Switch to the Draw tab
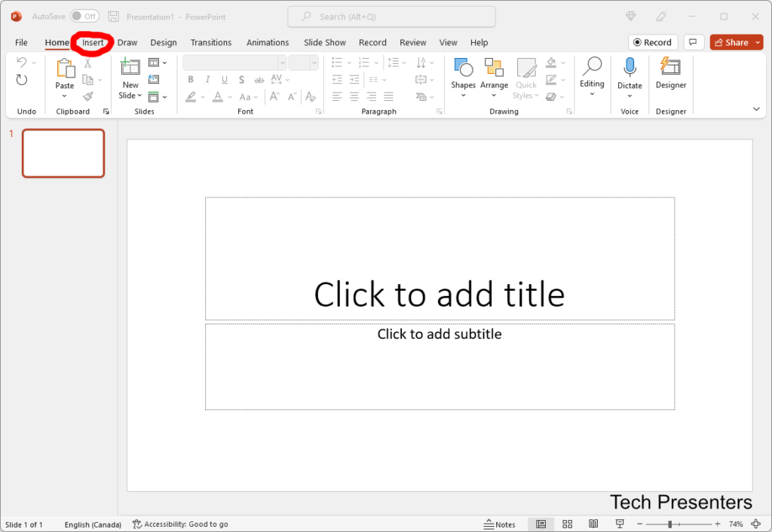 click(x=127, y=42)
